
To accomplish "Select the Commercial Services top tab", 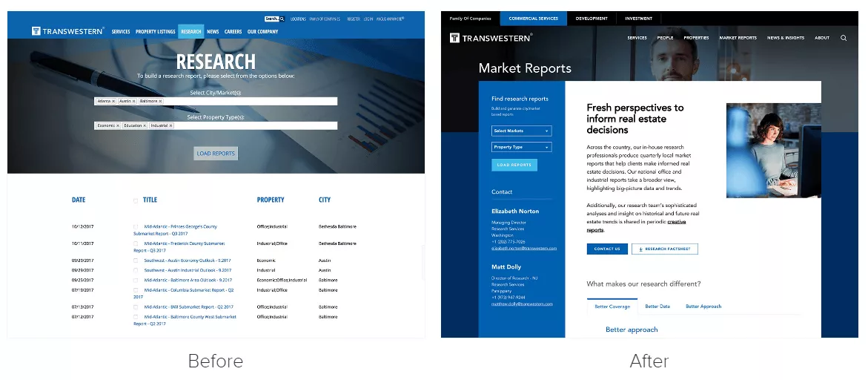I will 534,19.
